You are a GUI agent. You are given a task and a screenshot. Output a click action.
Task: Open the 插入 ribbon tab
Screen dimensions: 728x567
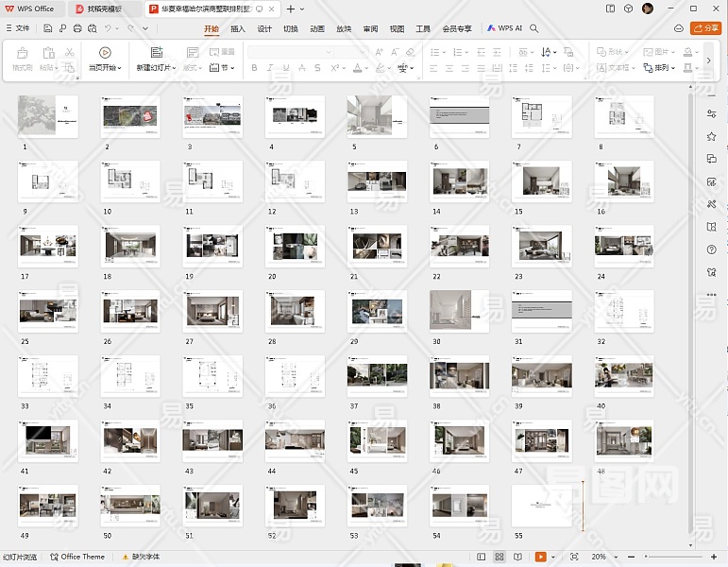(x=238, y=29)
